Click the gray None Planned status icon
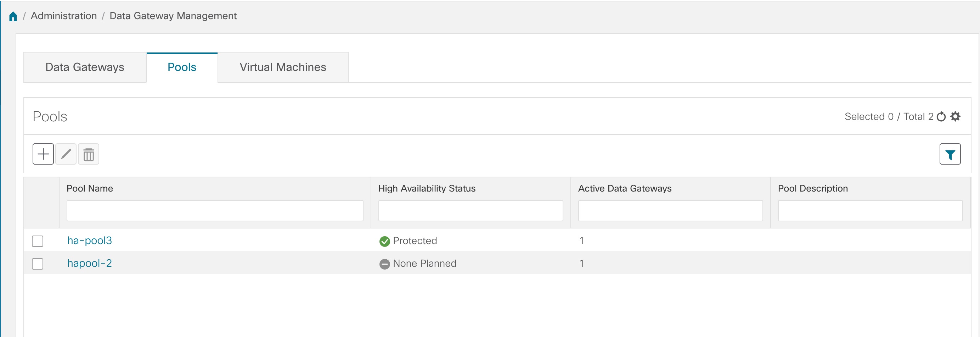This screenshot has width=980, height=337. [385, 264]
